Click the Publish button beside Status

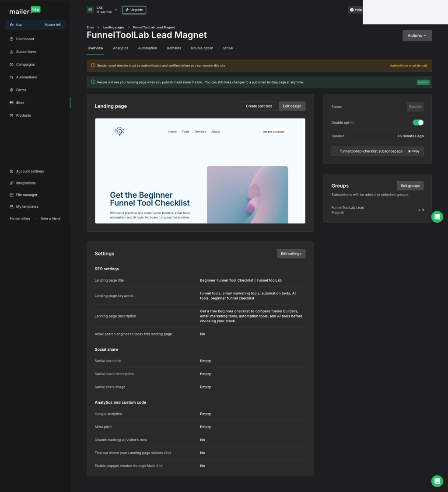click(x=415, y=107)
